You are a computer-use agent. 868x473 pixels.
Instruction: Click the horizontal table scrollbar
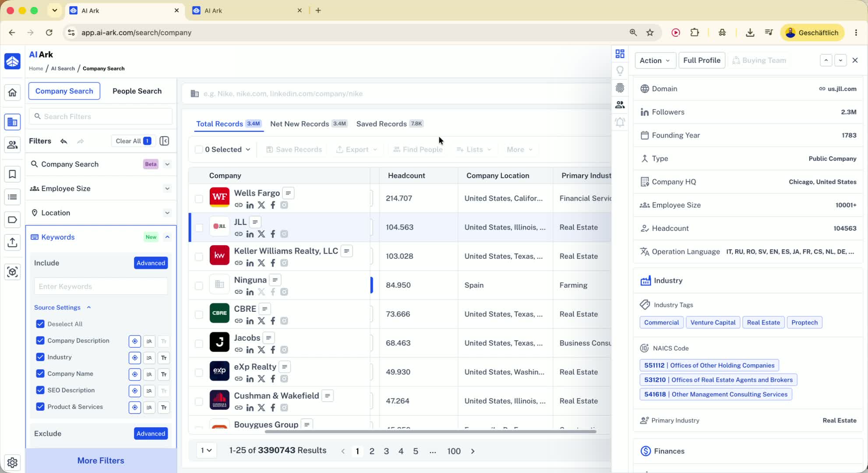430,432
